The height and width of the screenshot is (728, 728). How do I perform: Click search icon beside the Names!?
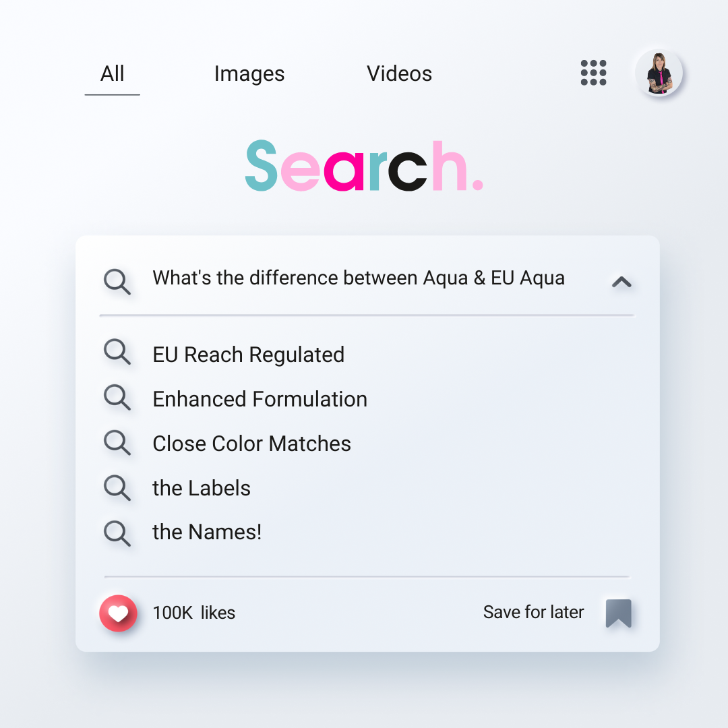click(x=117, y=533)
